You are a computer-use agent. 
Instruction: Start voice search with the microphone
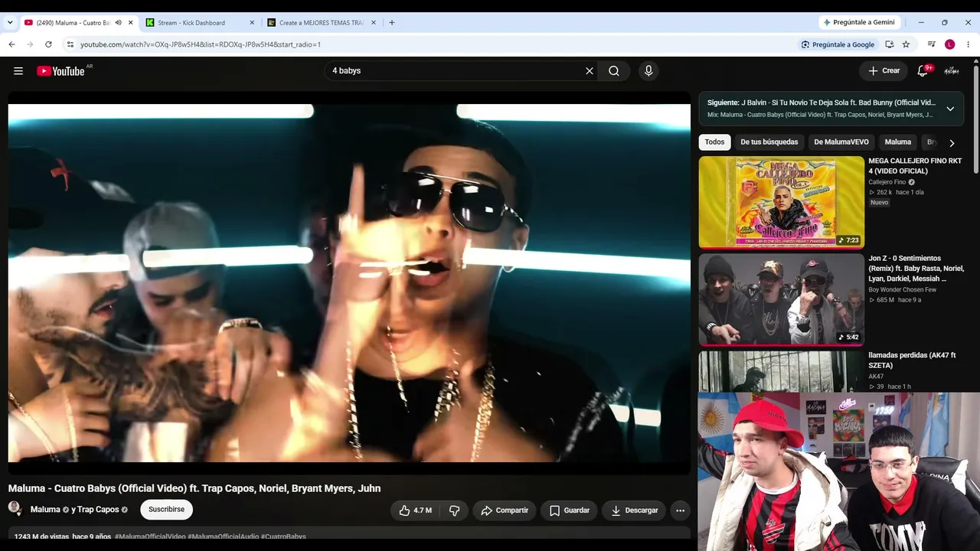[648, 71]
